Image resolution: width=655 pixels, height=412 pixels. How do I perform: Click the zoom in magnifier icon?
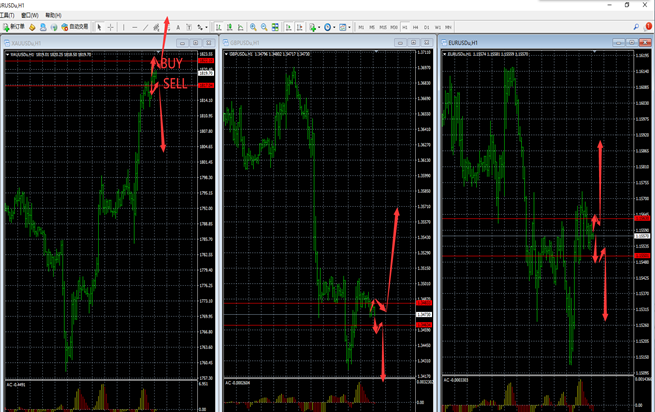coord(253,27)
